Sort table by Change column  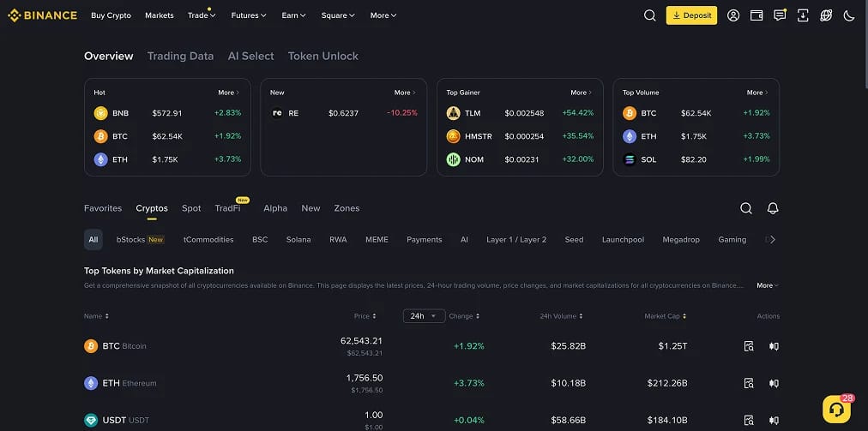point(464,316)
